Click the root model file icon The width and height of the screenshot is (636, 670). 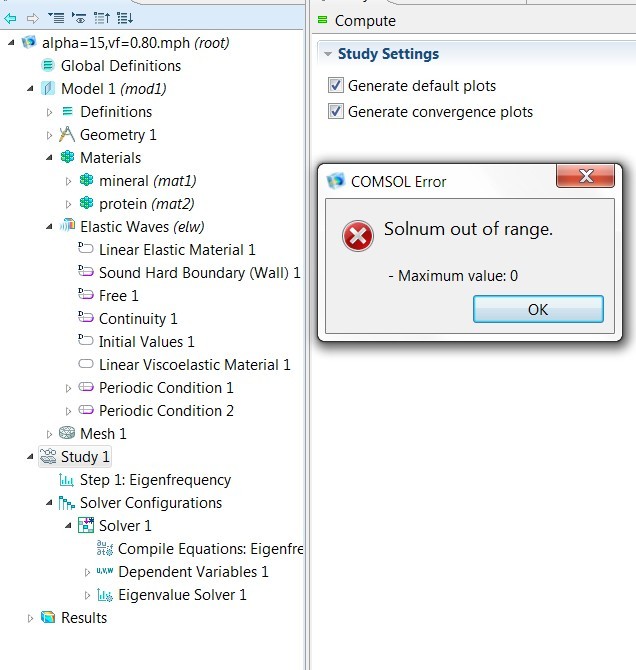[x=29, y=42]
